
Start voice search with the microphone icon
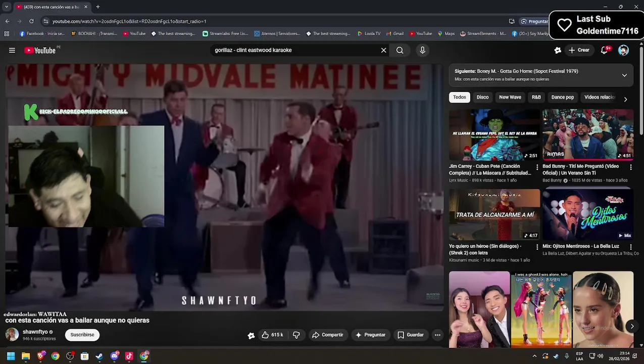coord(423,50)
